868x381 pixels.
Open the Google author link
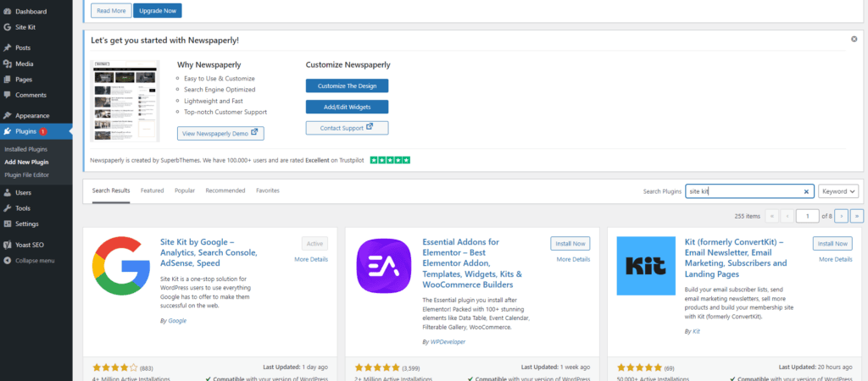(177, 321)
